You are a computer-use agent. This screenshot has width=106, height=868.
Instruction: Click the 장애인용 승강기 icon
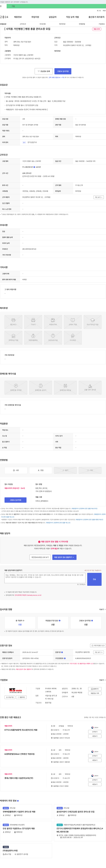(x=41, y=388)
